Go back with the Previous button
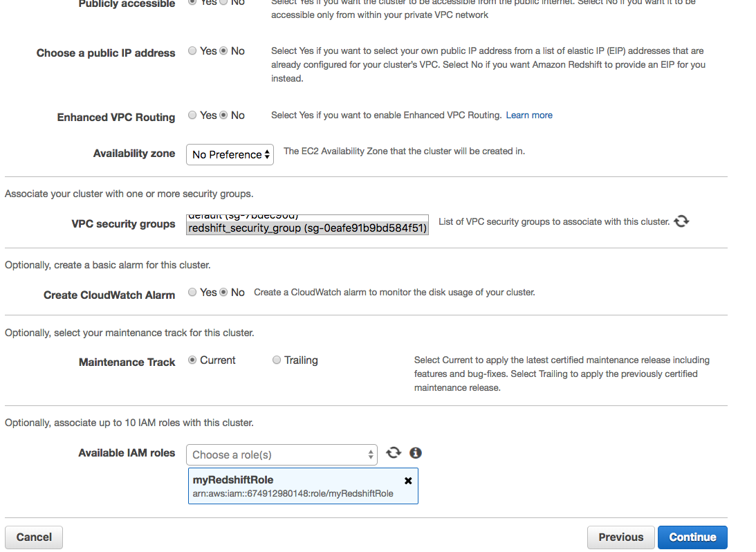Image resolution: width=756 pixels, height=552 pixels. click(620, 537)
